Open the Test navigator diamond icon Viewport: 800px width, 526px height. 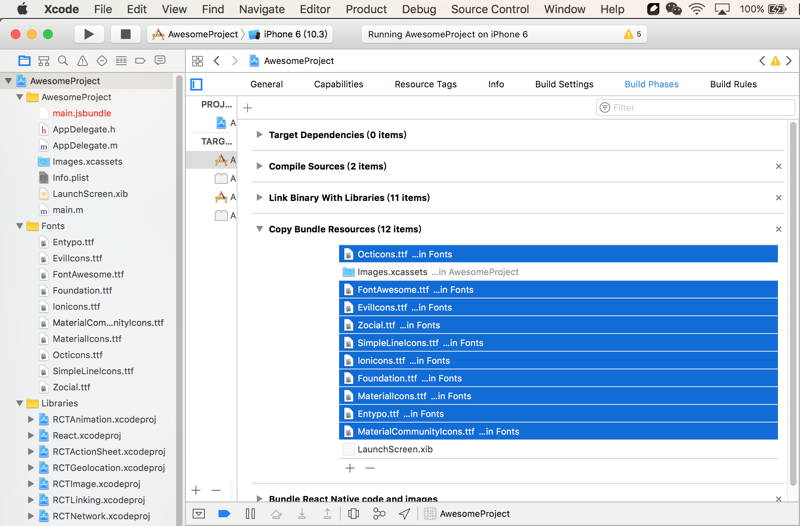[102, 61]
